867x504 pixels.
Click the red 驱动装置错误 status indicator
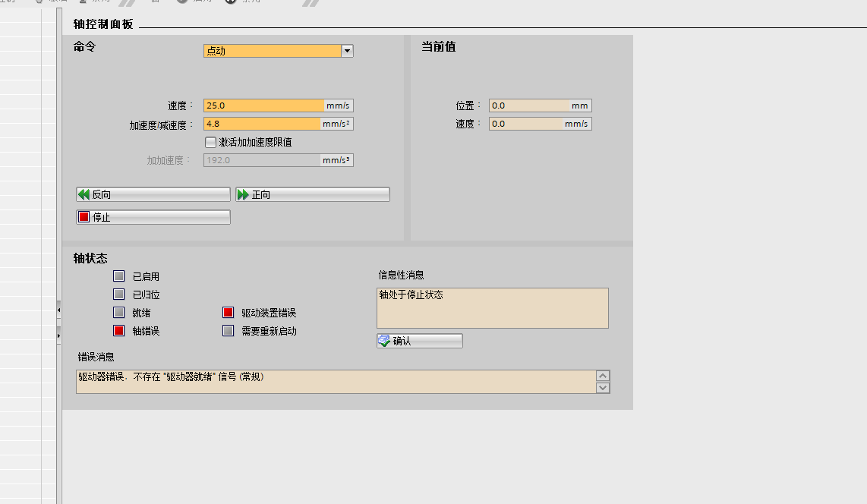pyautogui.click(x=228, y=313)
